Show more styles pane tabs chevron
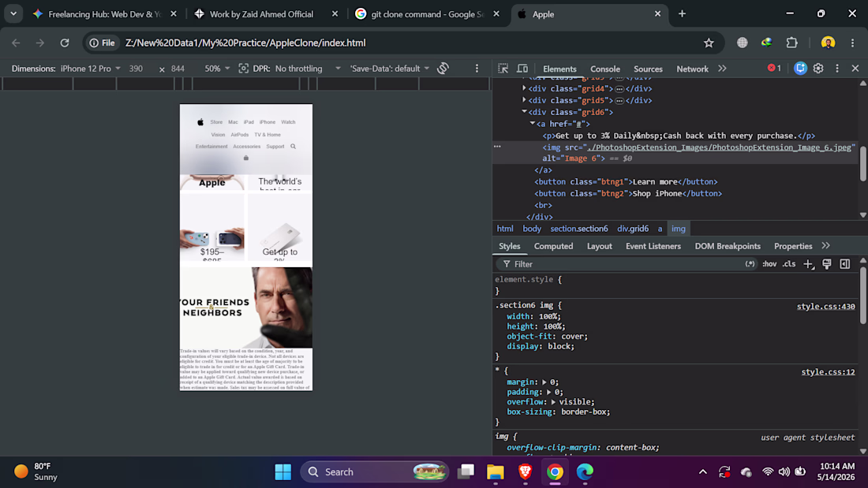Screen dimensions: 868x488 point(826,246)
